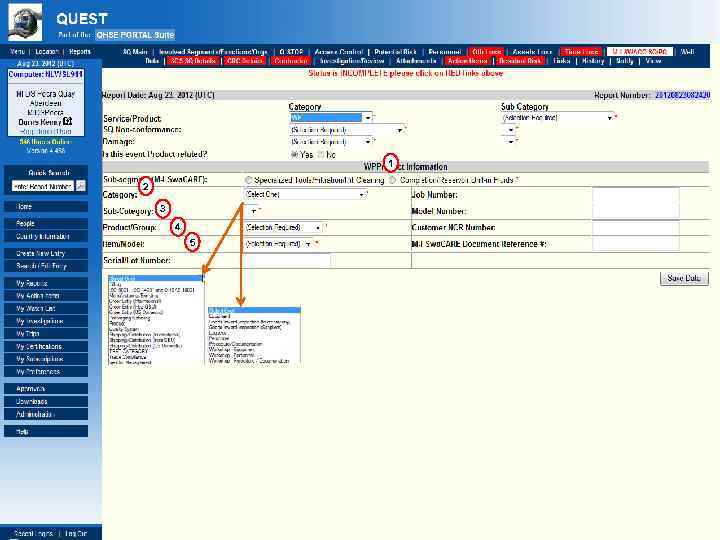Click the Serial/Lot Number input field
This screenshot has width=720, height=540.
click(287, 260)
